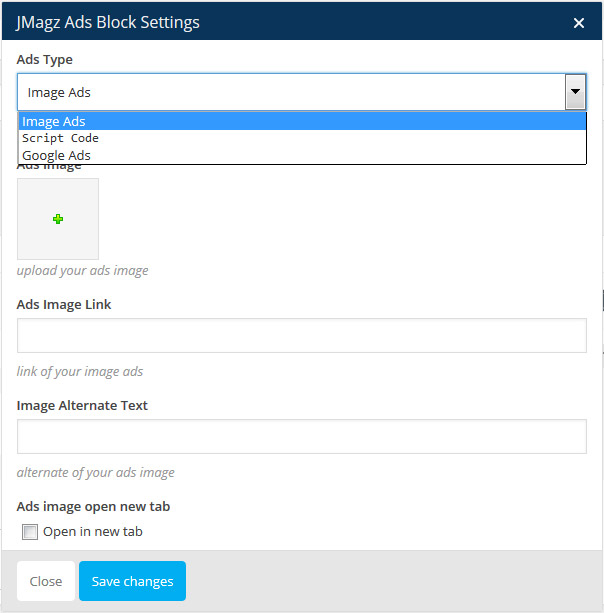Close the dialog with the X icon

pos(579,23)
